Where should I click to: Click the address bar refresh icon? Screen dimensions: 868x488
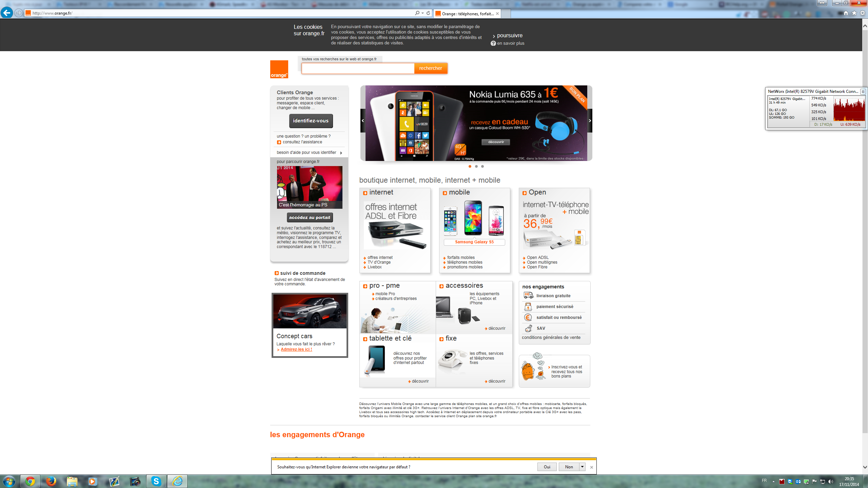[x=428, y=13]
